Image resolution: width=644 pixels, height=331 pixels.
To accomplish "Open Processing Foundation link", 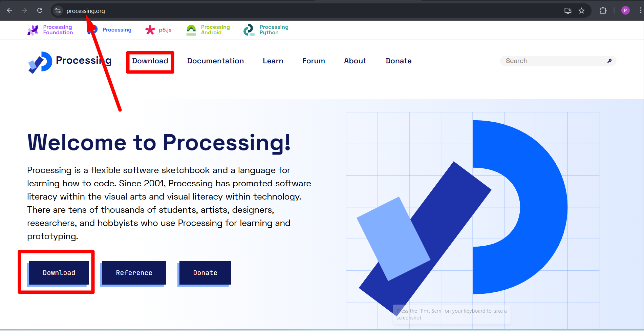I will pyautogui.click(x=58, y=30).
